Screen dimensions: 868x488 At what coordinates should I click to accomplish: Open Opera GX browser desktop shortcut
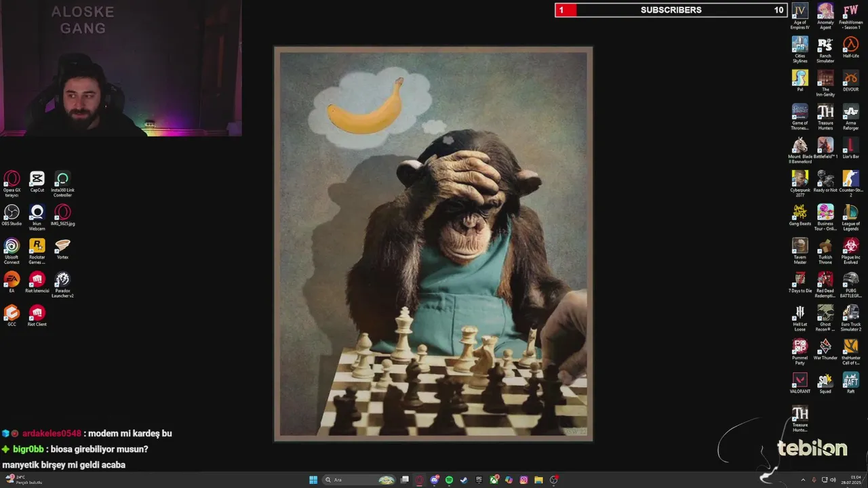(12, 184)
